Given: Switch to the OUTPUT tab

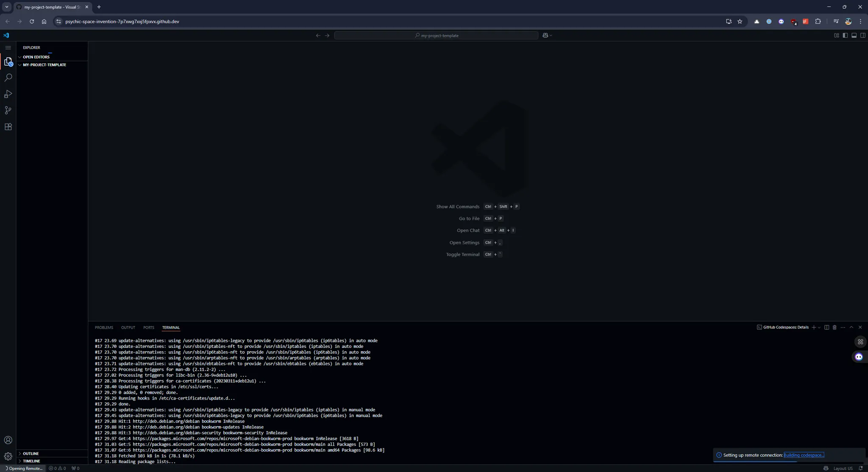Looking at the screenshot, I should (x=128, y=328).
